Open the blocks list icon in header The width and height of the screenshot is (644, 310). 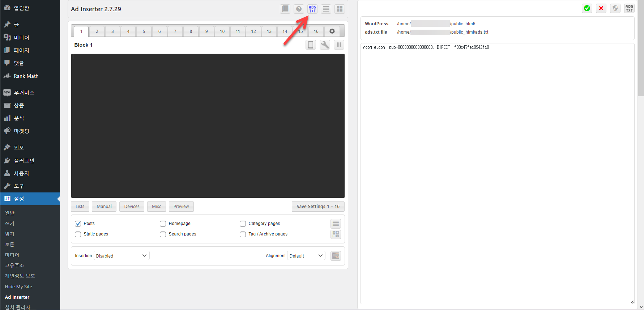click(x=326, y=9)
